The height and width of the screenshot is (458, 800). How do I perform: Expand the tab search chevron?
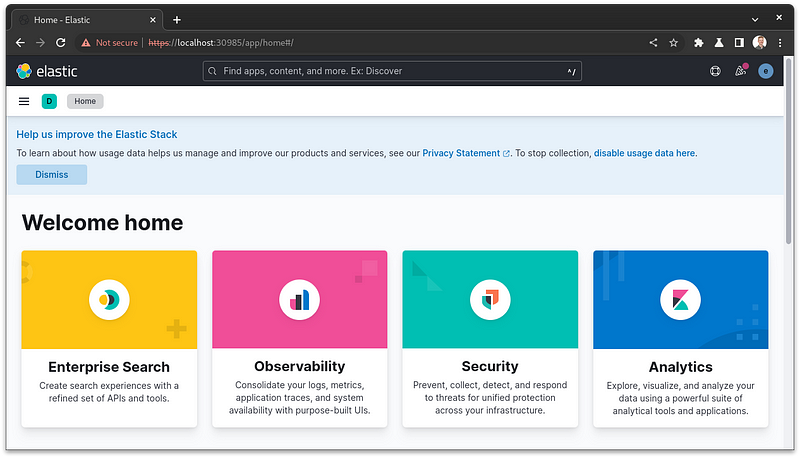pos(755,19)
